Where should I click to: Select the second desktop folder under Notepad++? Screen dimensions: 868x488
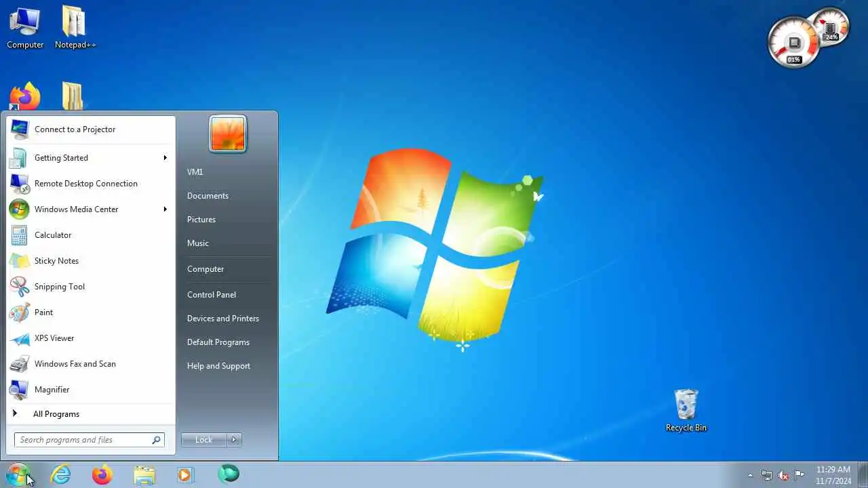pyautogui.click(x=73, y=96)
